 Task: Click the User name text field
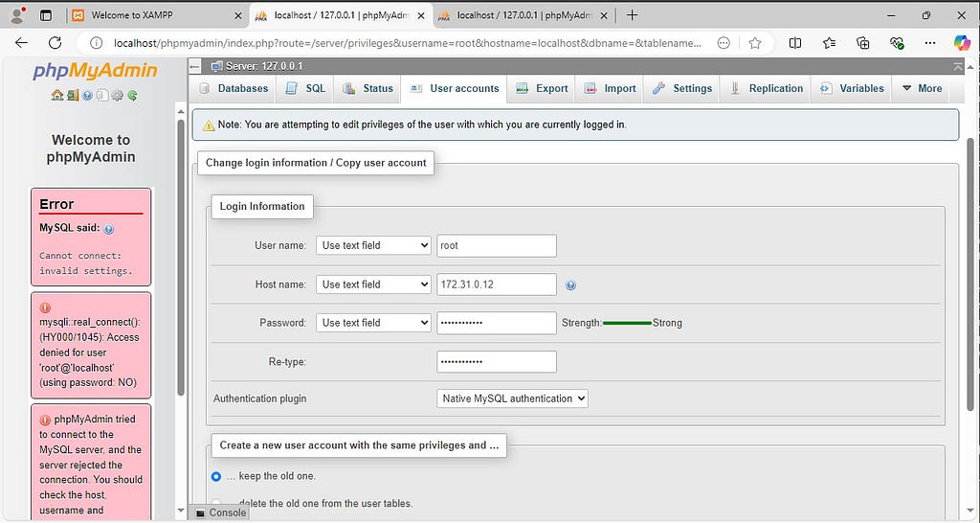(497, 246)
